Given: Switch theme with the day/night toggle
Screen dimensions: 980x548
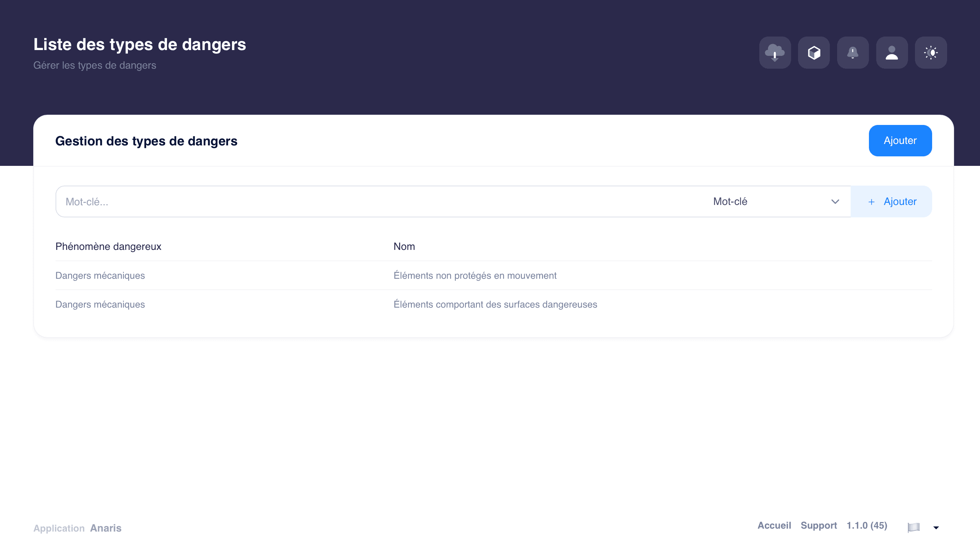Looking at the screenshot, I should 931,53.
